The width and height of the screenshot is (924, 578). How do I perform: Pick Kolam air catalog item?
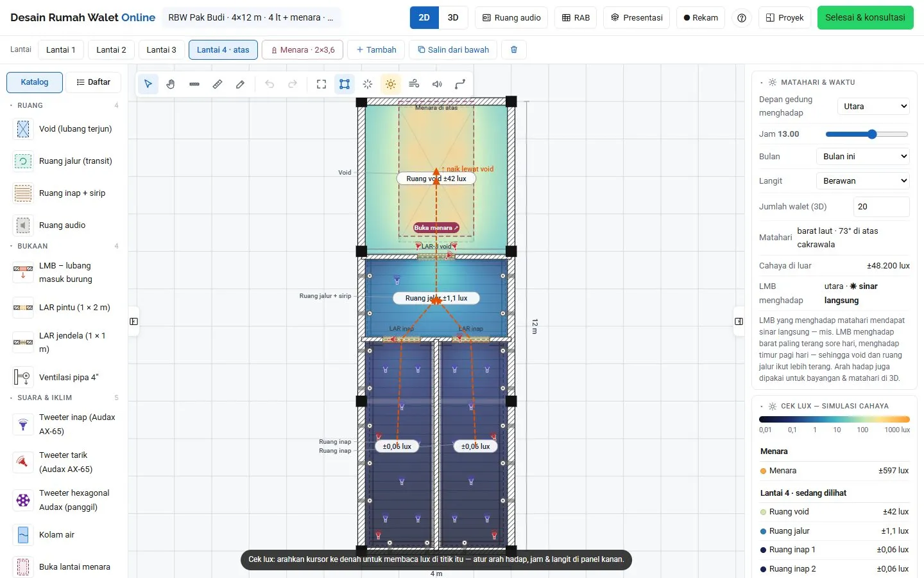(x=64, y=534)
